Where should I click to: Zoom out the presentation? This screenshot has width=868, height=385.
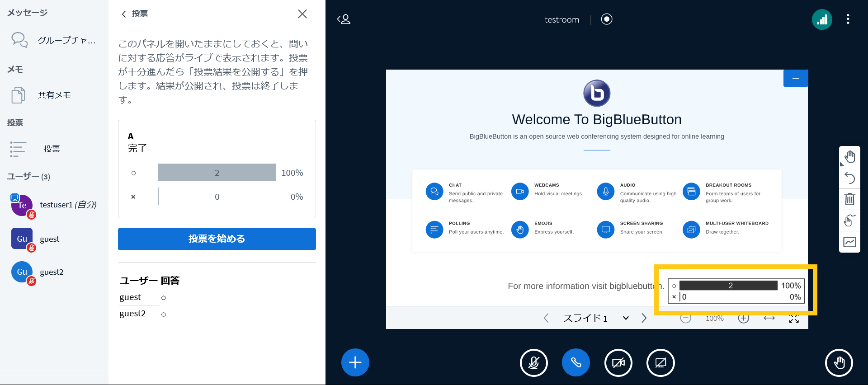[686, 319]
